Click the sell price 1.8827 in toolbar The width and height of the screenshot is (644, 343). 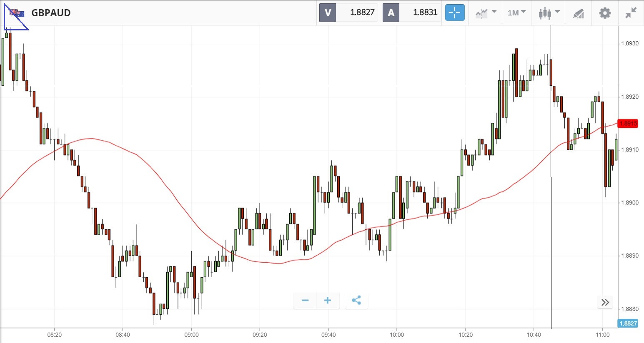pyautogui.click(x=362, y=12)
